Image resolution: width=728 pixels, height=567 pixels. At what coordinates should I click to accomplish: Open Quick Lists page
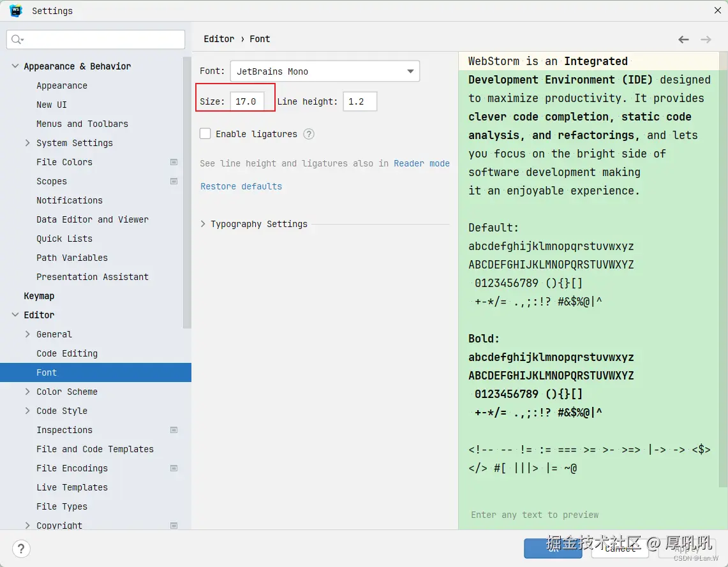pos(64,239)
